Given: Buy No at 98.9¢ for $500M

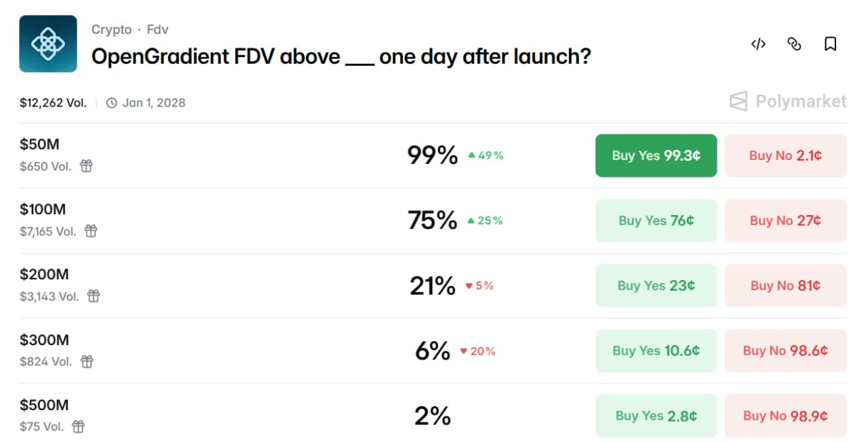Looking at the screenshot, I should pyautogui.click(x=785, y=416).
